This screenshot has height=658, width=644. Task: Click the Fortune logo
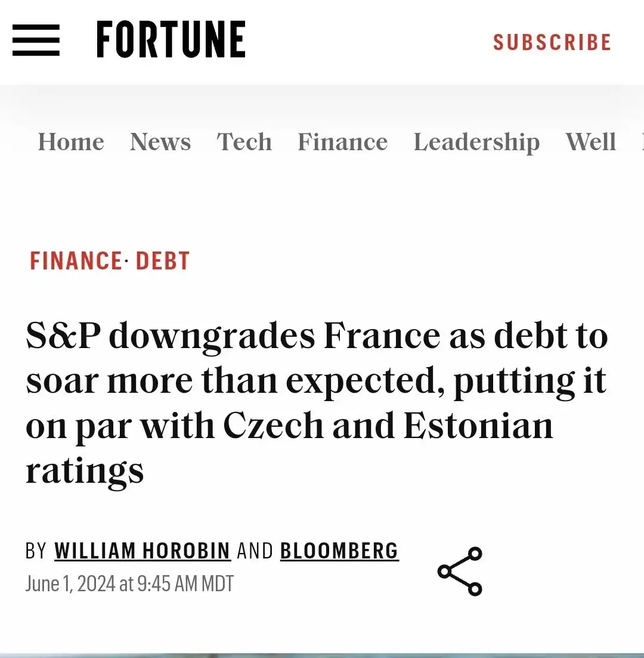171,39
